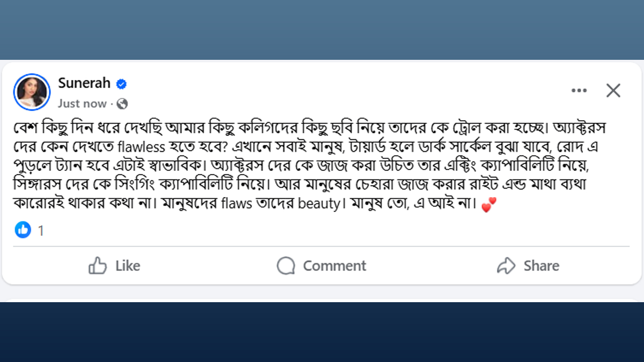The width and height of the screenshot is (644, 362).
Task: Open the Sunerah profile name link
Action: 84,83
